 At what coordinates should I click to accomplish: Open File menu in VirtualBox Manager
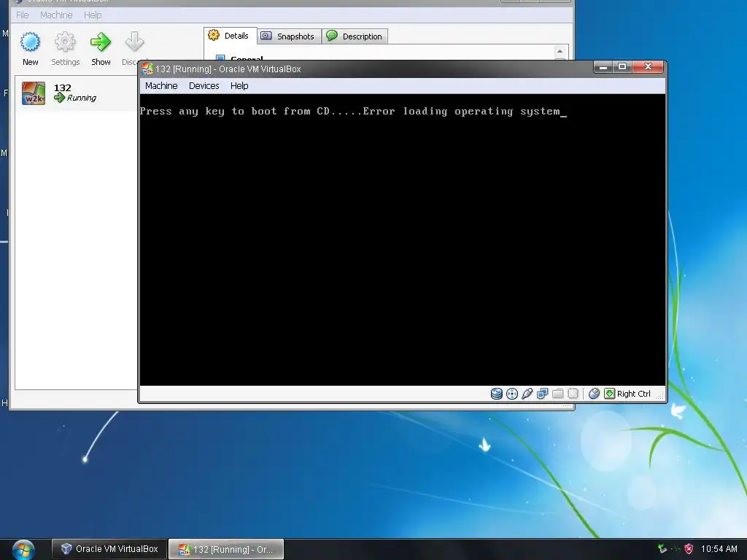click(x=23, y=15)
